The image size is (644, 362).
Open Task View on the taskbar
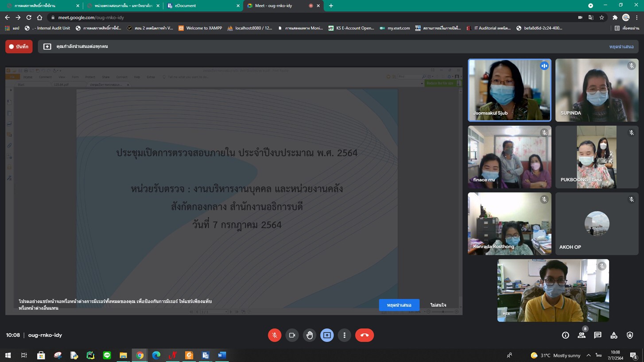[24, 355]
